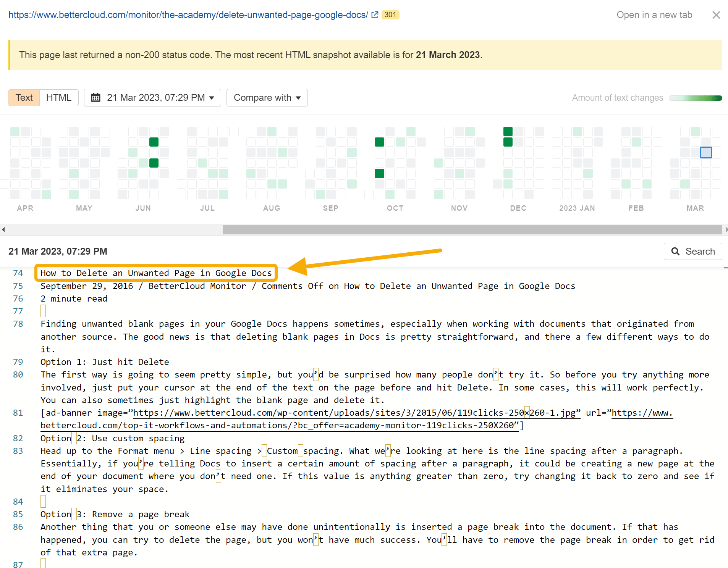Click the calendar icon in the date picker
Viewport: 728px width, 568px height.
pyautogui.click(x=95, y=98)
